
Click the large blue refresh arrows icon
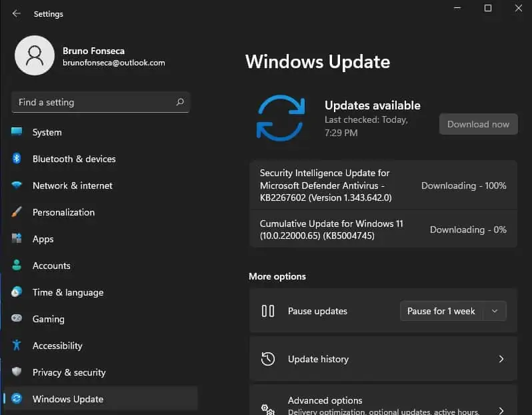click(281, 118)
